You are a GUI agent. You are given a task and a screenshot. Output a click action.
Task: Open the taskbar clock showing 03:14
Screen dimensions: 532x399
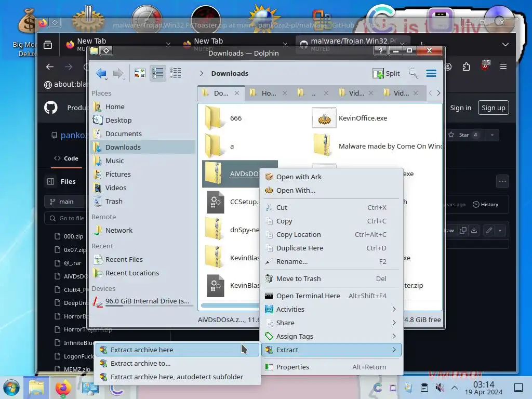484,388
